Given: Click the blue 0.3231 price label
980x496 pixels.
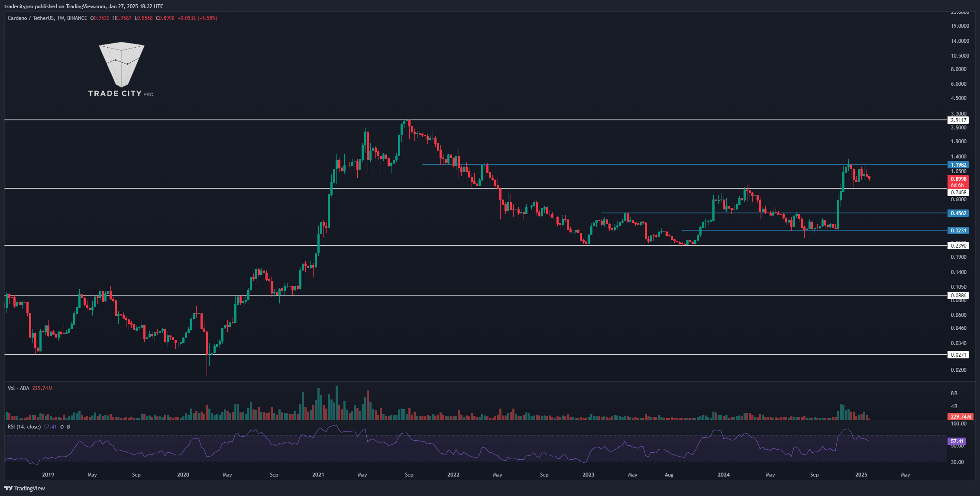Looking at the screenshot, I should [958, 231].
